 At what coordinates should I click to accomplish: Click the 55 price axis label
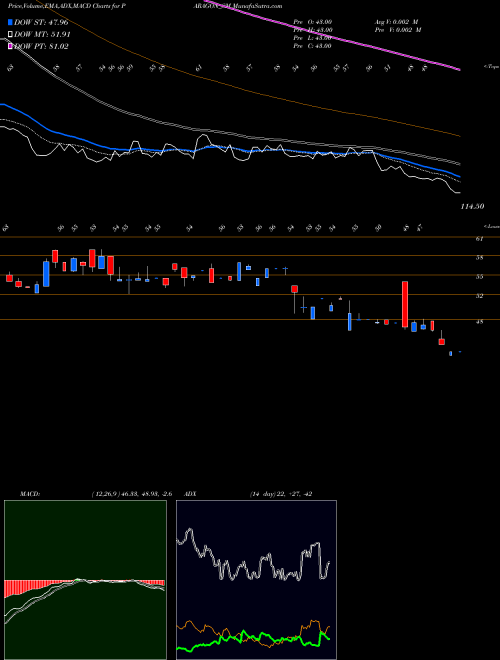(x=479, y=277)
